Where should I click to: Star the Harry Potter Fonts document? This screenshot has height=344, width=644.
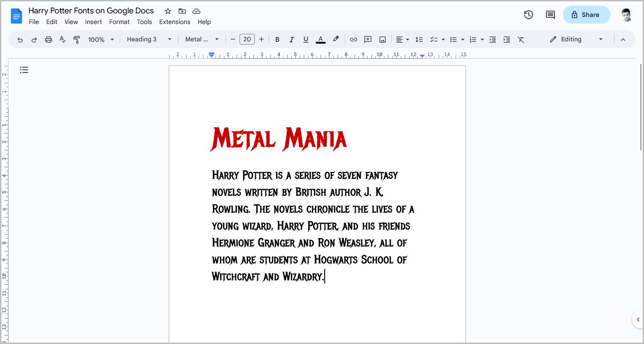[167, 11]
